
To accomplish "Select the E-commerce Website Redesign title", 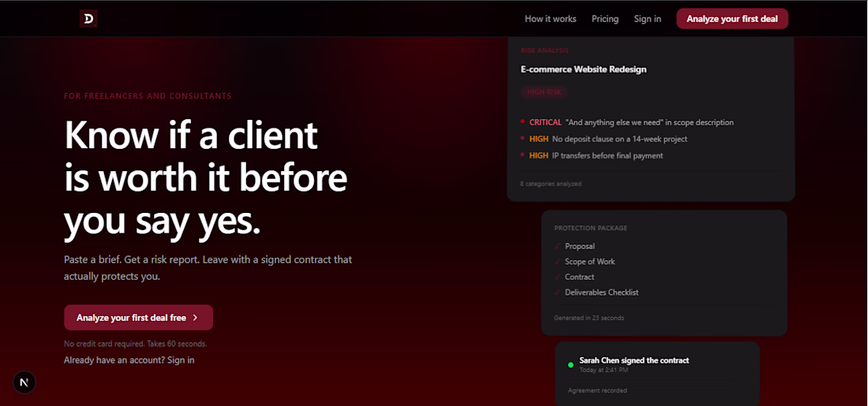I will point(583,69).
